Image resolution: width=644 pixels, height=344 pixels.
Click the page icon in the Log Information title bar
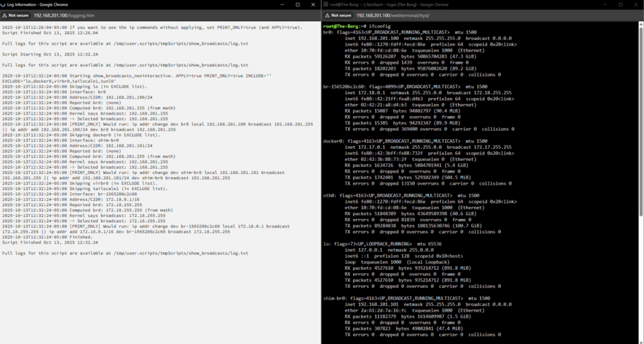[3, 5]
